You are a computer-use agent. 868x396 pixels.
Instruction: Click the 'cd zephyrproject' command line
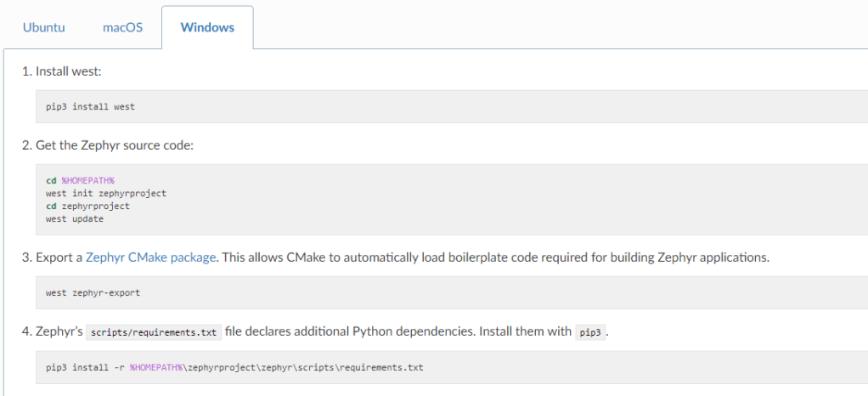click(87, 206)
